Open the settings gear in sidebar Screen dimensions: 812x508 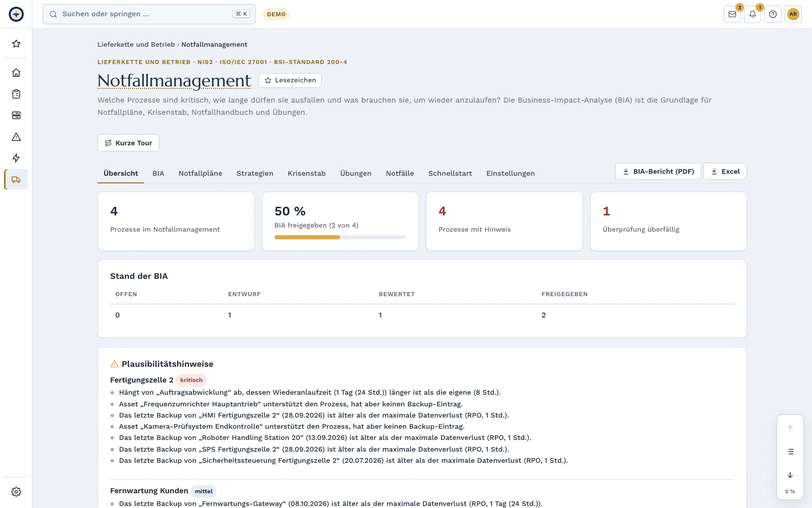16,492
